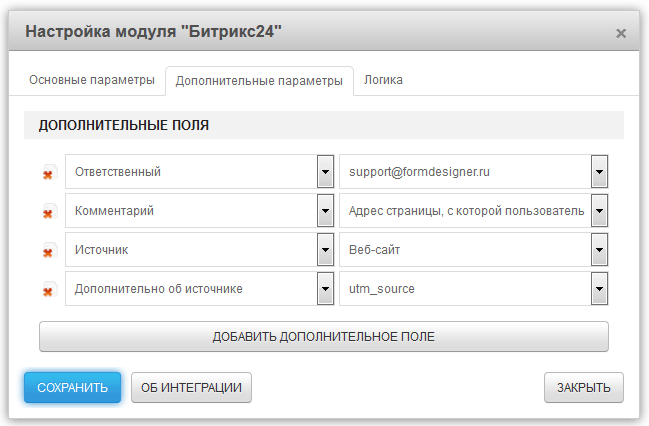This screenshot has height=426, width=649.
Task: Delete the Ответственный field row
Action: [x=48, y=173]
